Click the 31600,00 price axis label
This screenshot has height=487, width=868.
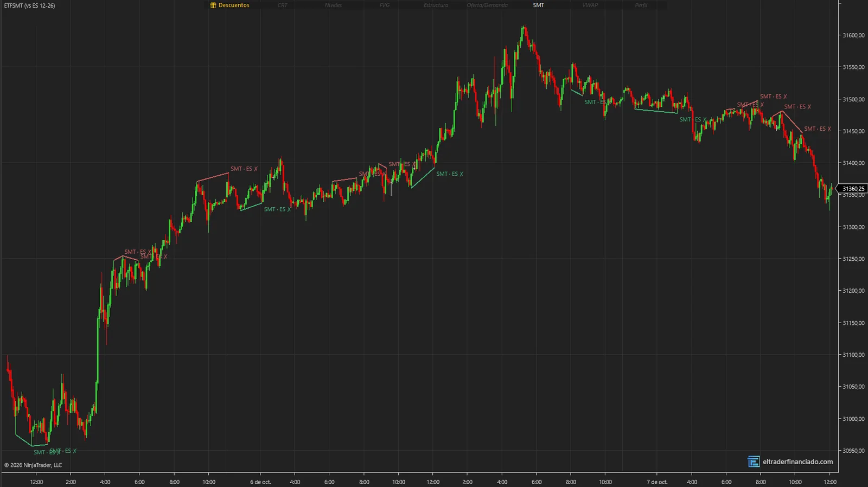(853, 35)
